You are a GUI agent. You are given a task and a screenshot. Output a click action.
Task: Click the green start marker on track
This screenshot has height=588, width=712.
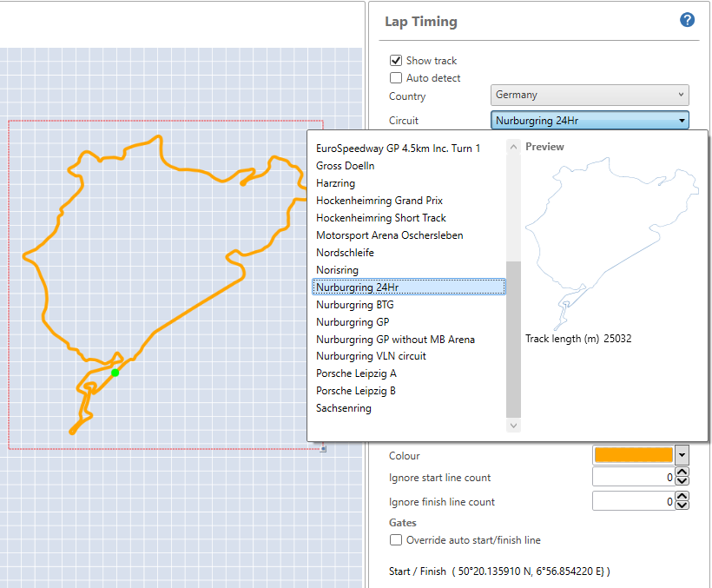pyautogui.click(x=115, y=373)
